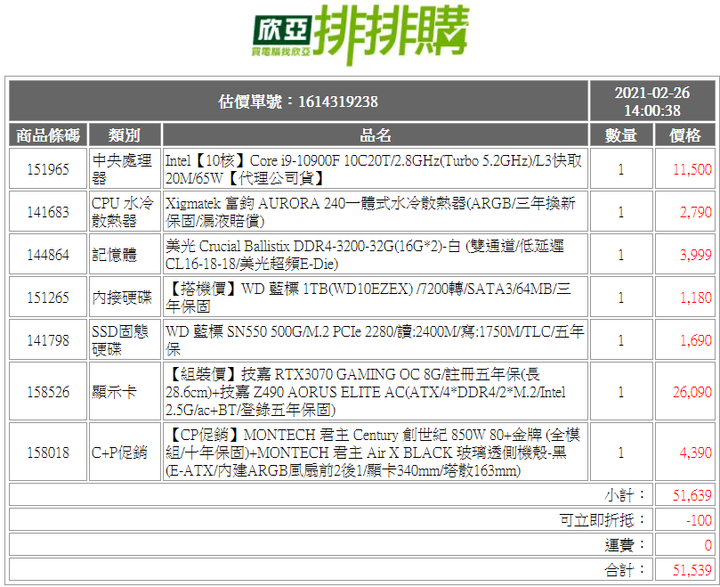The width and height of the screenshot is (720, 587).
Task: Select barcode 151965
Action: (48, 169)
